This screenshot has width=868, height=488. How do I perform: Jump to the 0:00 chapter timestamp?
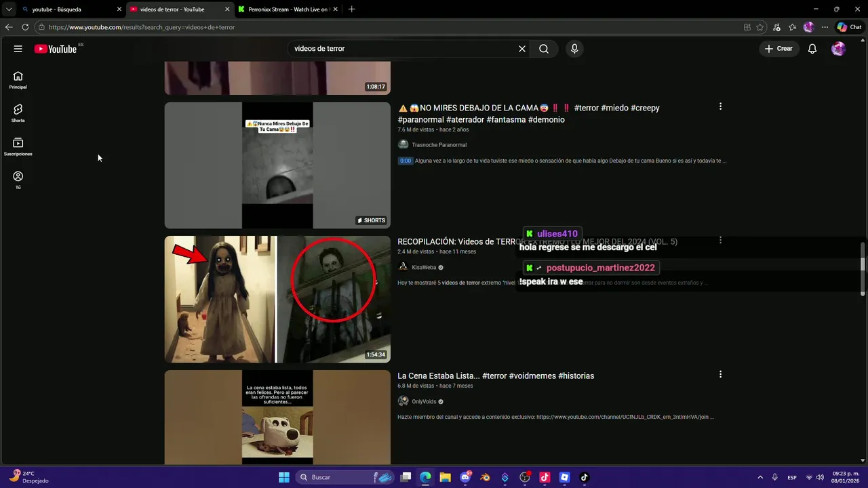[405, 161]
